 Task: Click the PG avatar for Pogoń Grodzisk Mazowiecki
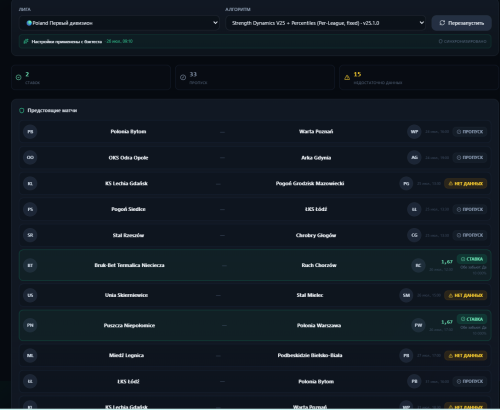point(406,183)
